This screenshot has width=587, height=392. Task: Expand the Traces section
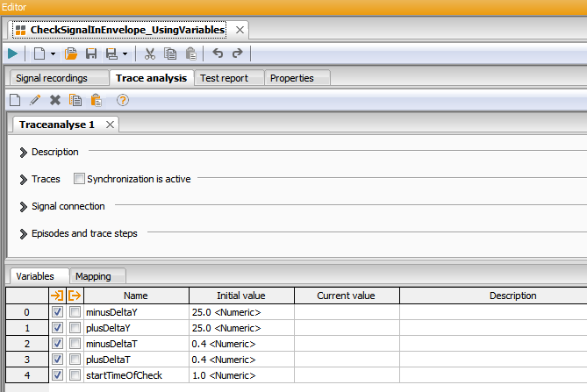click(24, 180)
